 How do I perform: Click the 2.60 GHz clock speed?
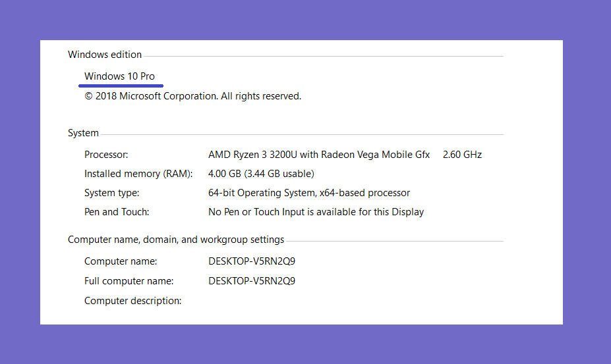[x=462, y=155]
